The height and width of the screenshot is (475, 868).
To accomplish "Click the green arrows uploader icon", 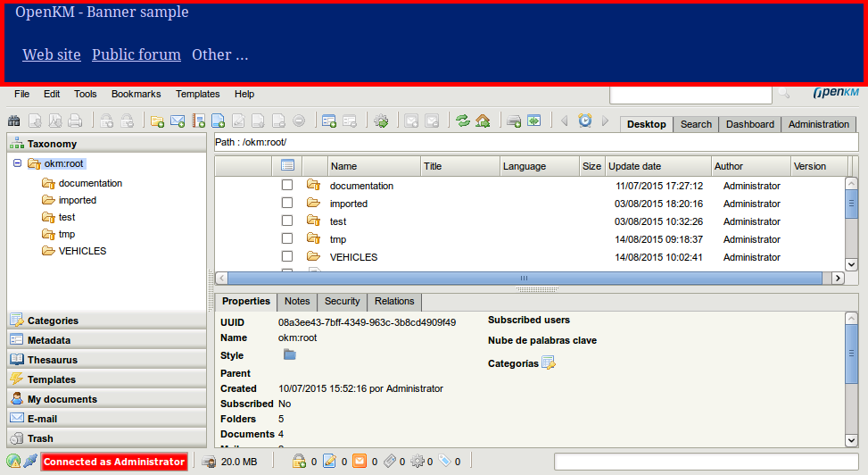I will coord(534,121).
